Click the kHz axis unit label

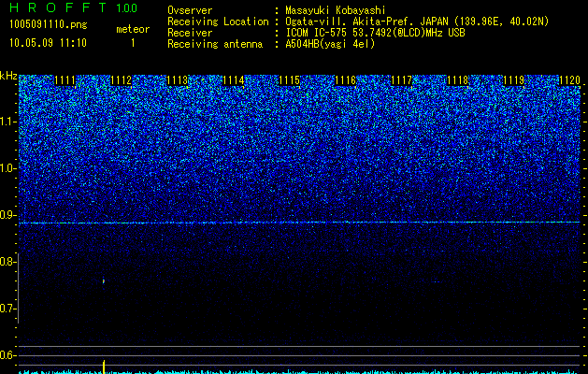[x=8, y=76]
